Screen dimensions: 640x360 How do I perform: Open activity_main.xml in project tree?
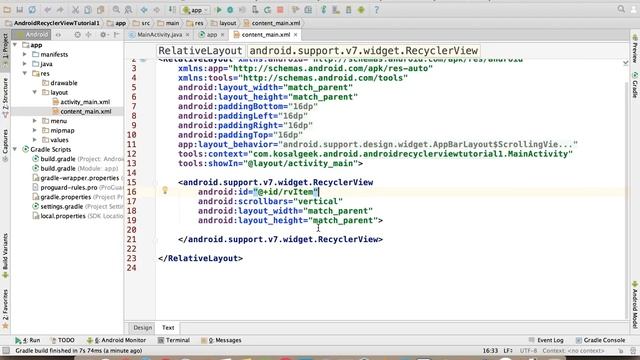tap(81, 102)
